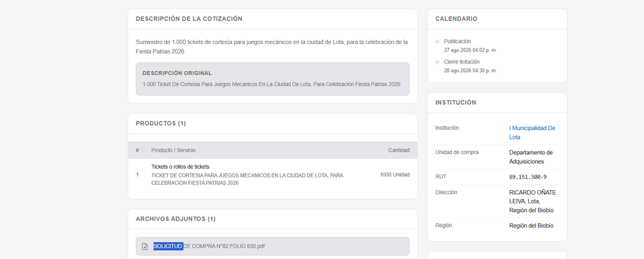Click the summary text Suministro de 1.000 tickets
The height and width of the screenshot is (259, 644).
(271, 47)
